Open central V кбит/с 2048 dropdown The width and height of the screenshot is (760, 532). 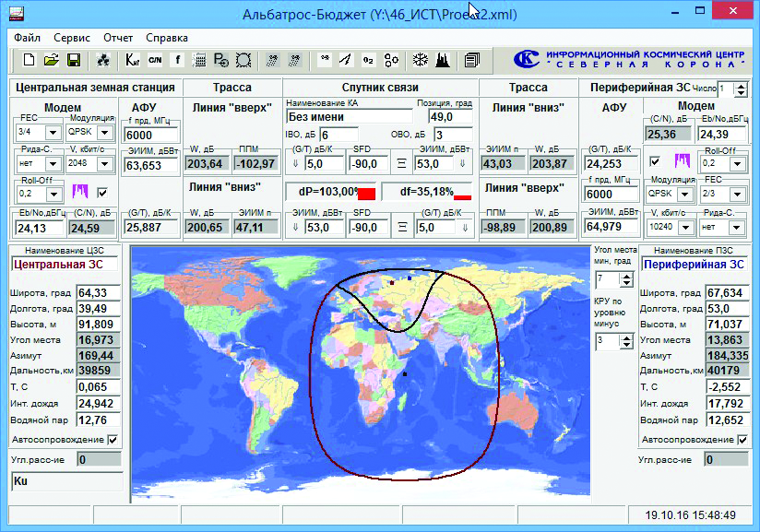(x=105, y=164)
